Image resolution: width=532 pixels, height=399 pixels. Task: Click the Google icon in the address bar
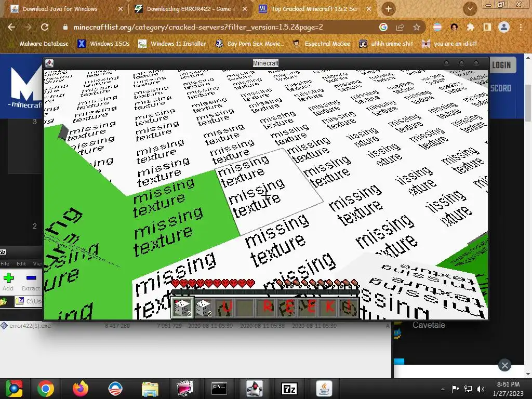point(383,27)
